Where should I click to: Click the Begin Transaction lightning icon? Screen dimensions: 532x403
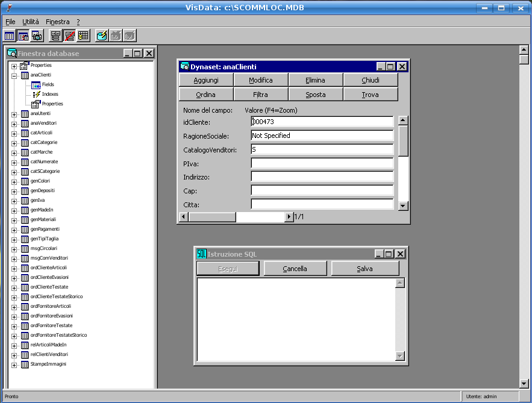coord(101,36)
